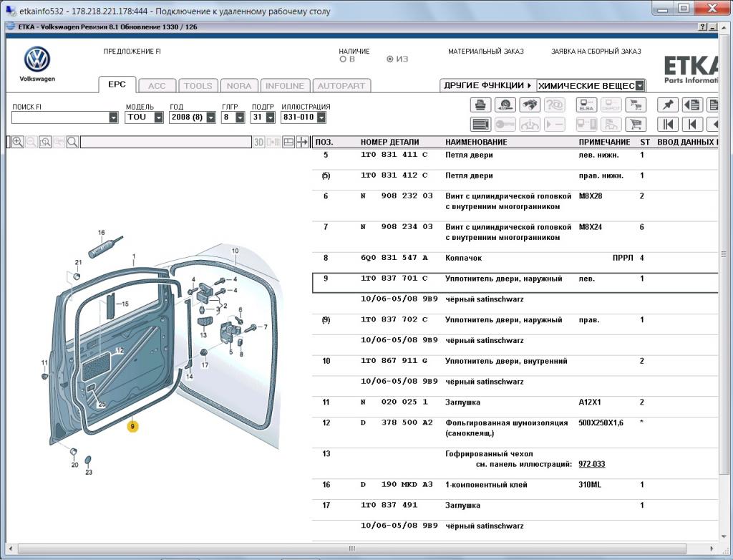This screenshot has height=560, width=733.
Task: Select part number 1T0 831 411 C
Action: coord(394,155)
